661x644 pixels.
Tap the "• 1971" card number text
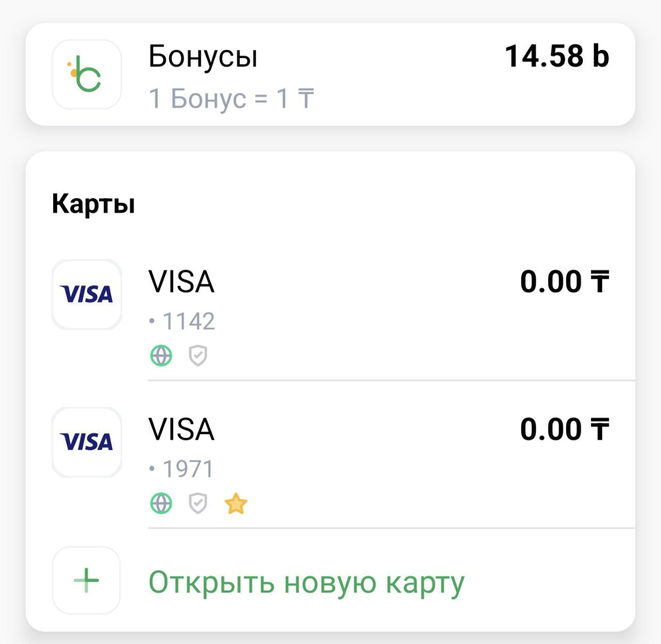(182, 469)
